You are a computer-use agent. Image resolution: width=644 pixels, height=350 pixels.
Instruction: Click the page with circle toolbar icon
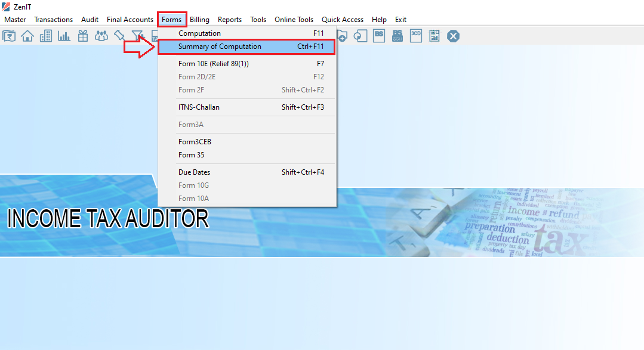coord(360,36)
